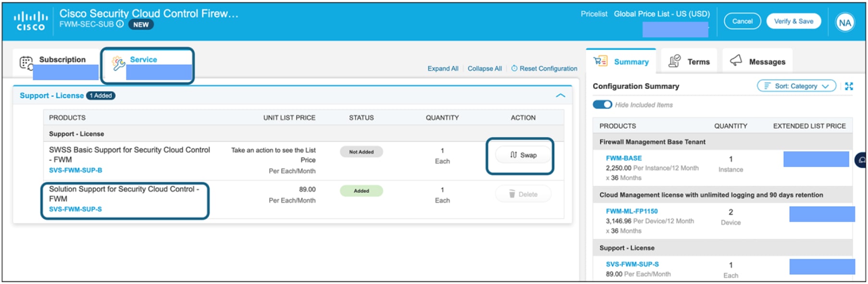Click the 1 Added badge
Image resolution: width=868 pixels, height=284 pixels.
[x=101, y=95]
